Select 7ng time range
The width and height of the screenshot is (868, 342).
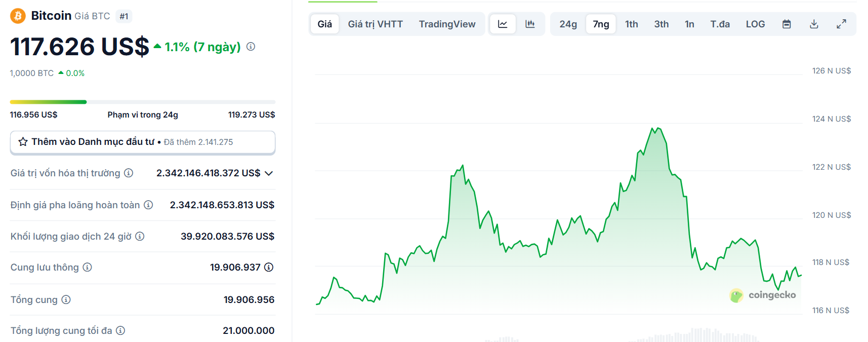pos(601,24)
